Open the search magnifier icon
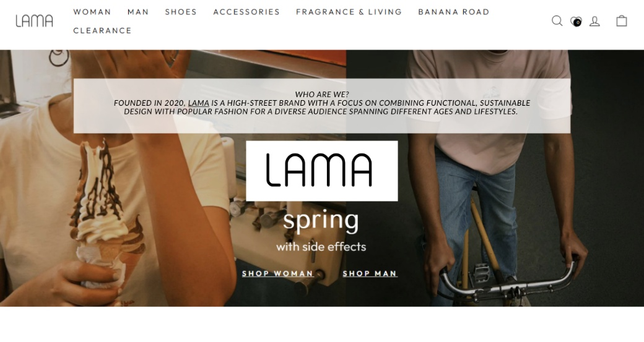This screenshot has width=644, height=342. 557,20
